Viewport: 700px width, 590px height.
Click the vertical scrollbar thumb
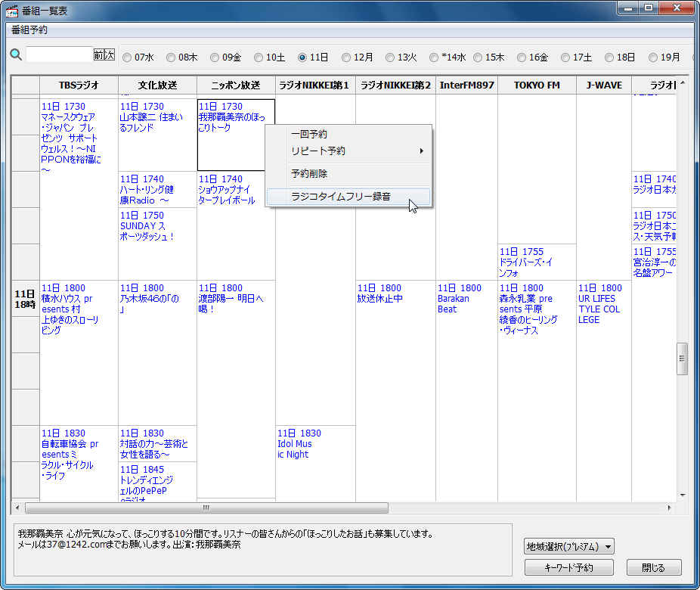point(682,359)
